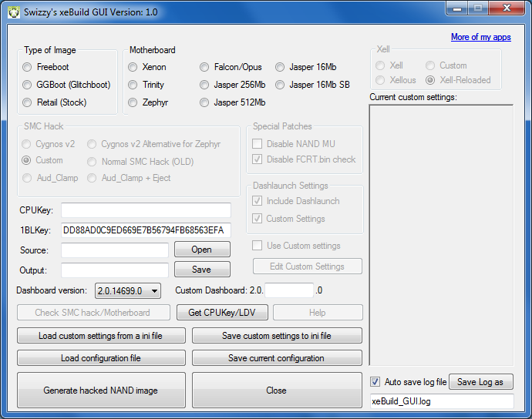Screen dimensions: 532x419
Task: Click Check SMC hack/Motherboard button
Action: coord(93,313)
